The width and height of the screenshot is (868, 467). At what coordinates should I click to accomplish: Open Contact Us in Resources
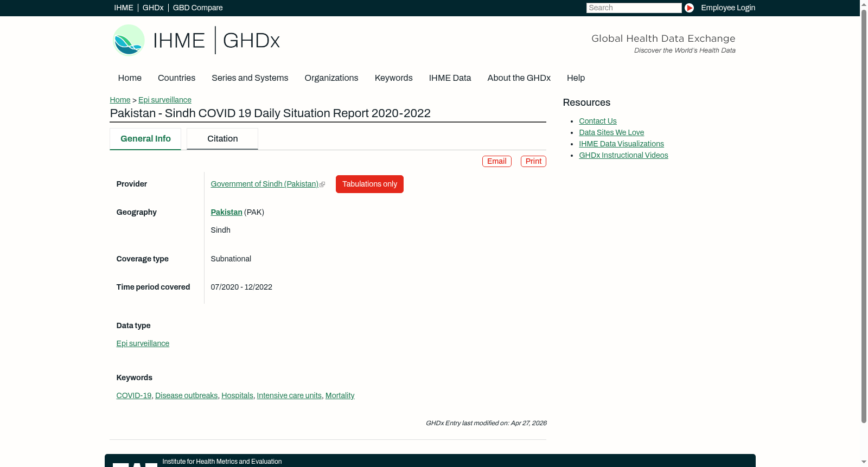597,121
